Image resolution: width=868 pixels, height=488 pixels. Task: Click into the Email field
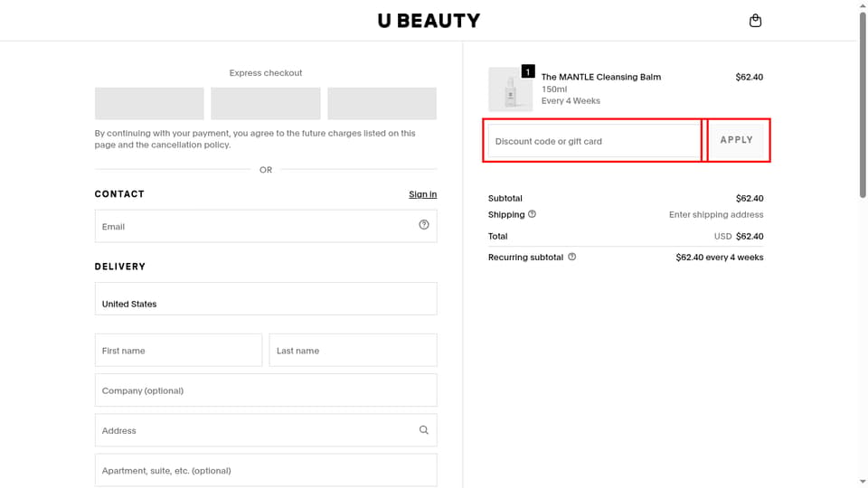point(266,226)
